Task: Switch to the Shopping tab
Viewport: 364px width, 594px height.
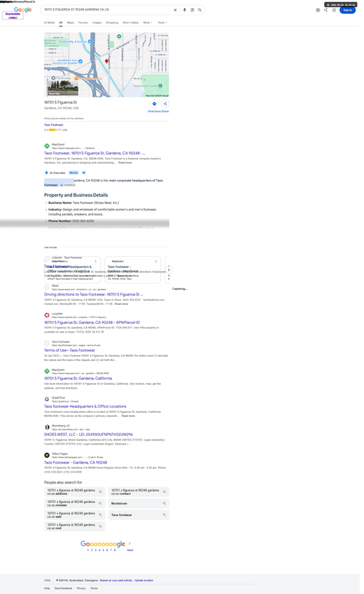Action: coord(112,23)
